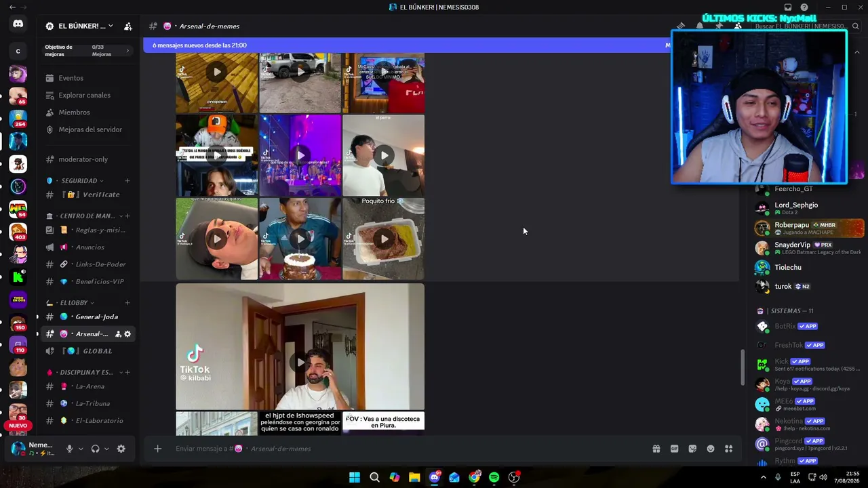Open the sticker picker
This screenshot has height=488, width=868.
coord(692,449)
